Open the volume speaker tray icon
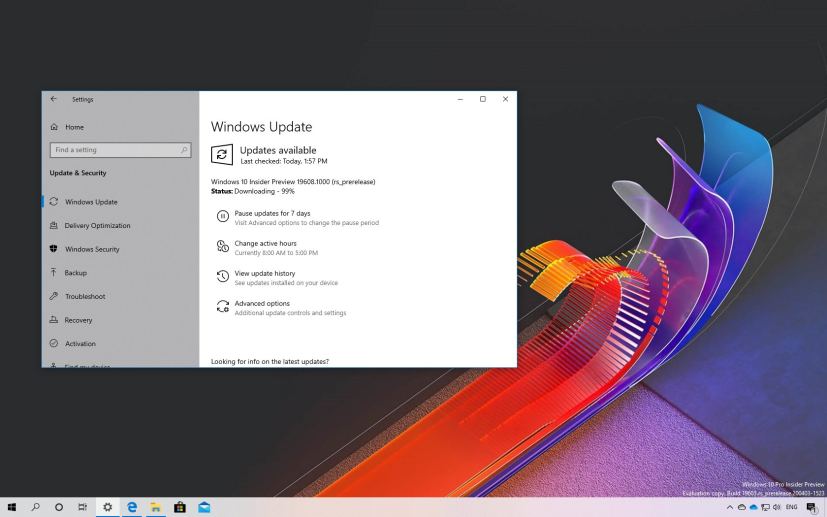827x517 pixels. [776, 508]
